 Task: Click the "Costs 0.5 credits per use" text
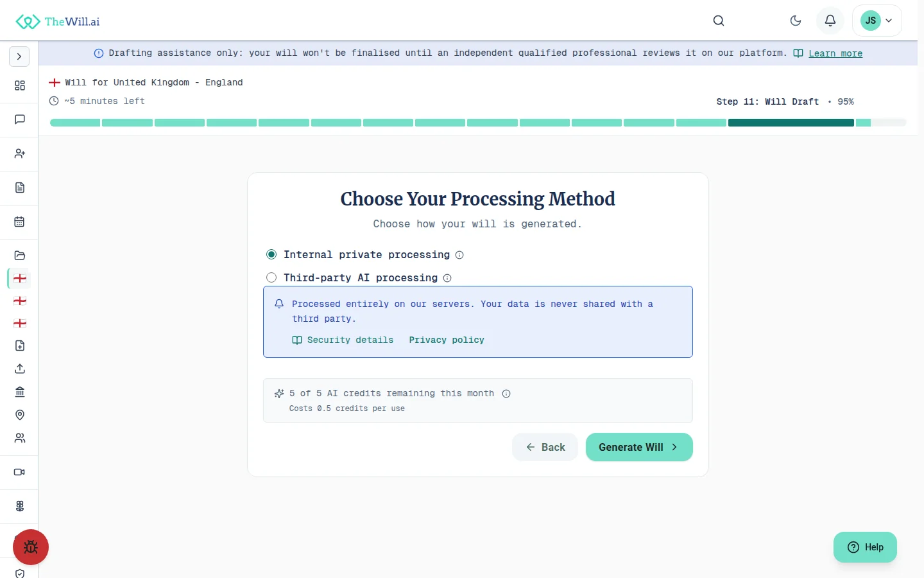(347, 408)
